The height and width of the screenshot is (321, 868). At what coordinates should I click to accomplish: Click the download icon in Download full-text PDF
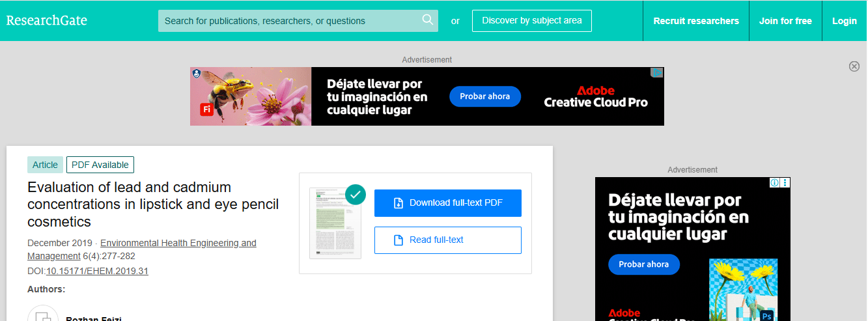(x=399, y=203)
